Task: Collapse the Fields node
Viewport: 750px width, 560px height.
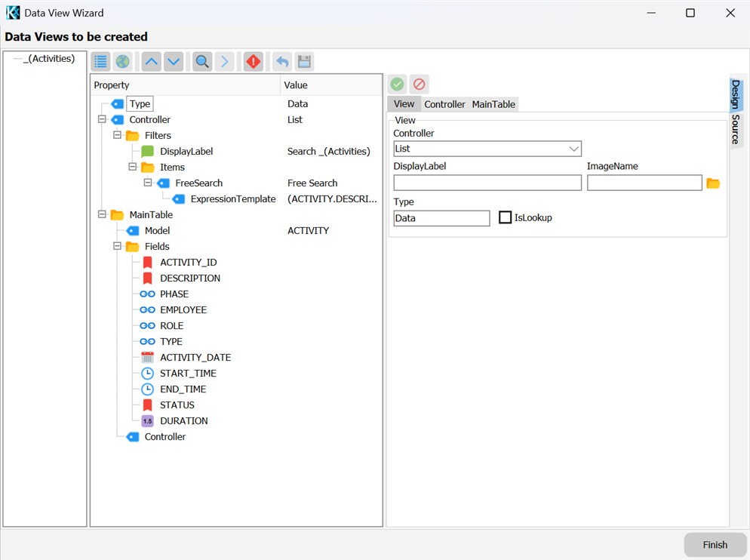Action: (117, 246)
